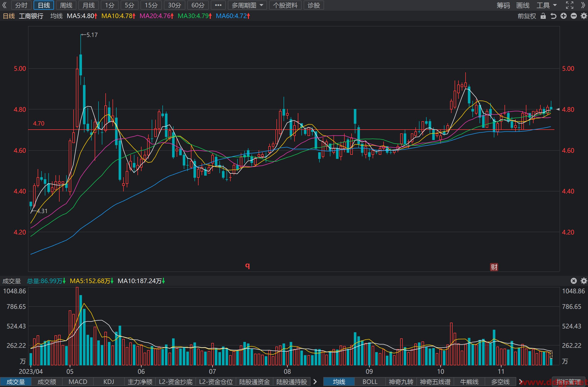Enter fullscreen chart mode
The width and height of the screenshot is (588, 387).
[x=570, y=5]
